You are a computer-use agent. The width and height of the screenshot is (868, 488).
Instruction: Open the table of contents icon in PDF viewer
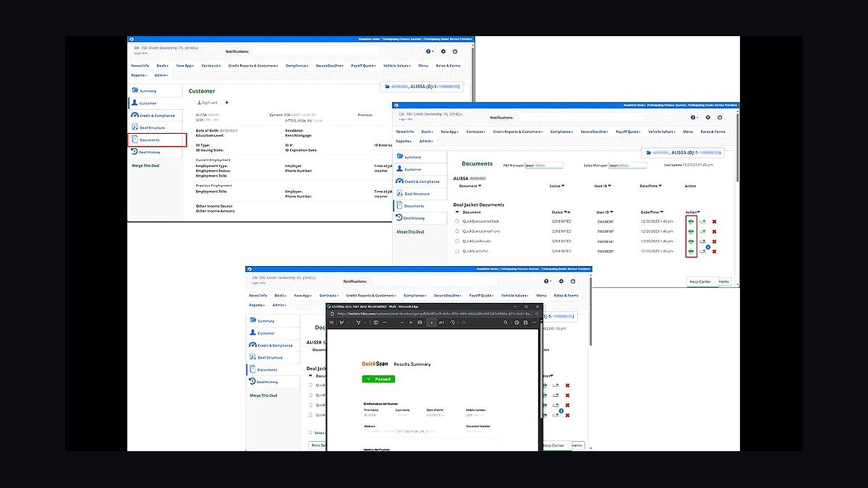click(x=331, y=322)
